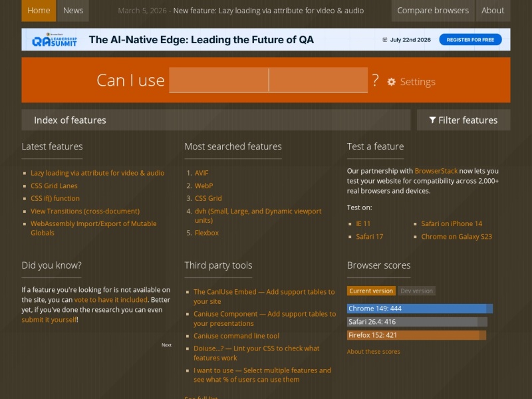
Task: Open the Caniuse Component tool link
Action: coord(265,319)
